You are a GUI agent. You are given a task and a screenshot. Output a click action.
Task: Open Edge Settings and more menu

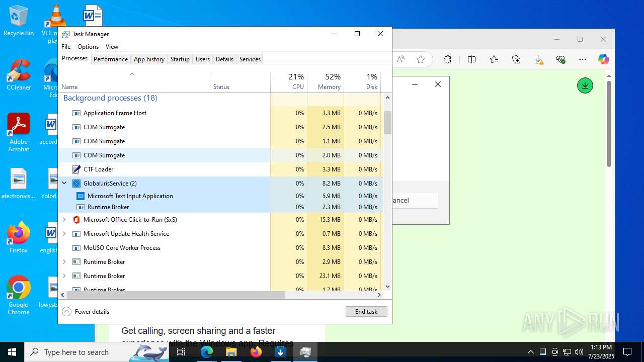pos(583,59)
